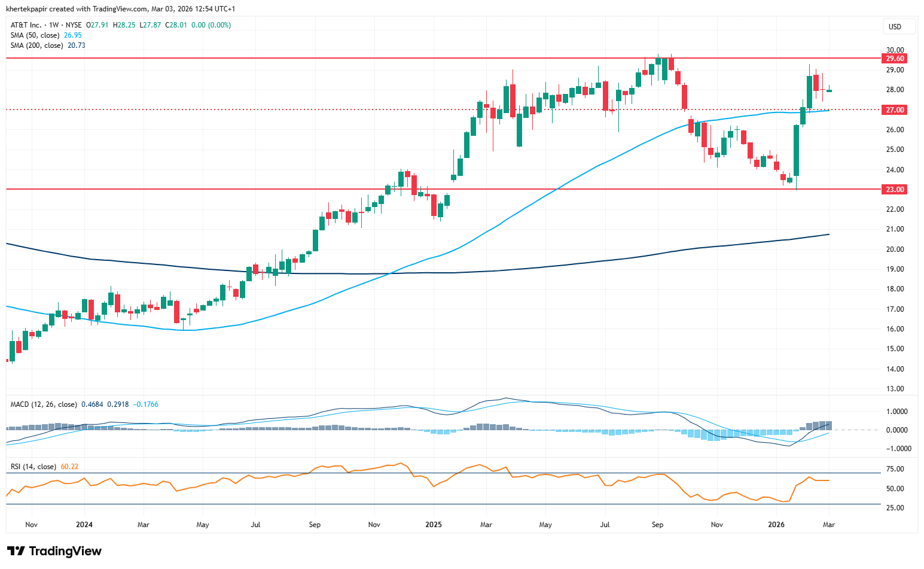Click the RSI (14, close) indicator legend

click(33, 467)
